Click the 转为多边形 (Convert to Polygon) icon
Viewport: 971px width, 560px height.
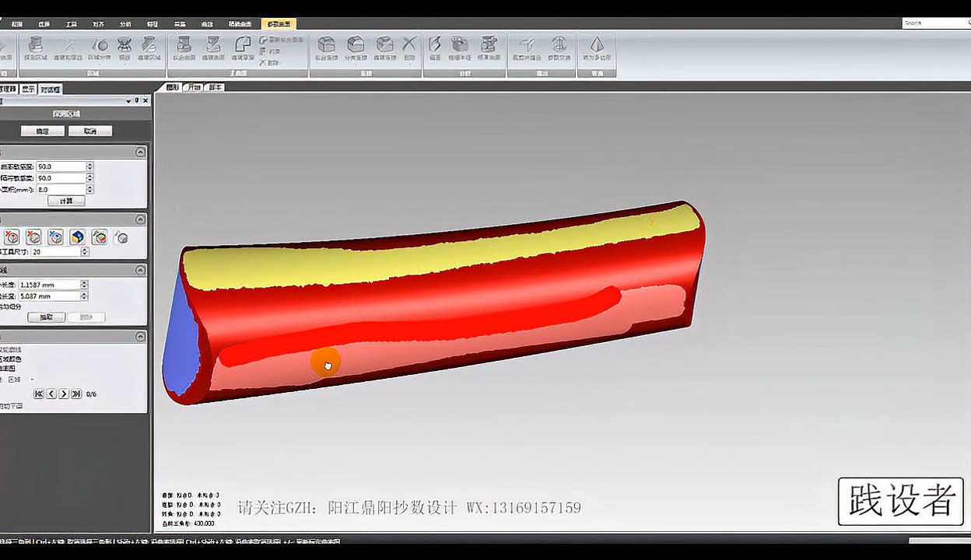pos(597,48)
